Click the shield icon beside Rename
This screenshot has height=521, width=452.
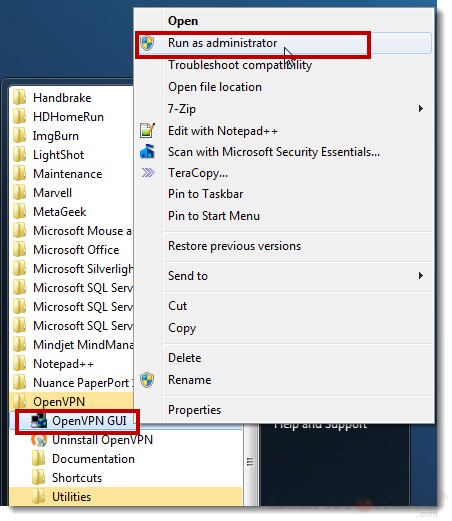(147, 380)
